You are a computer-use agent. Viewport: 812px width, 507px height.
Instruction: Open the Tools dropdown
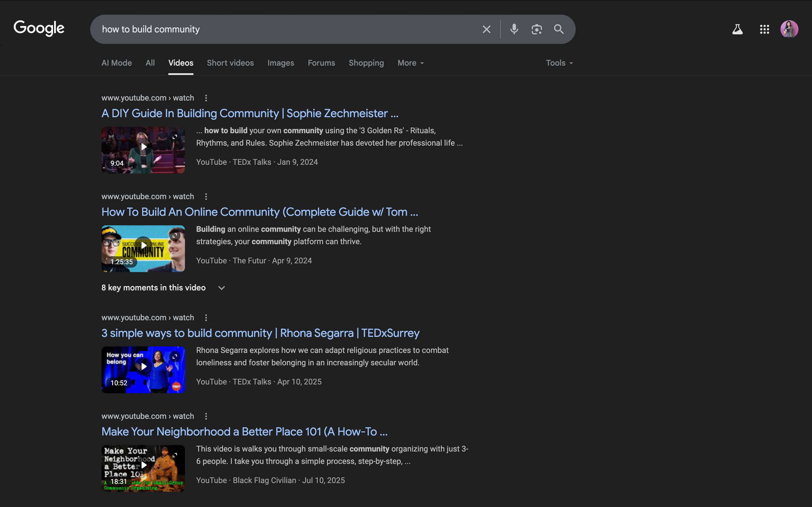(559, 63)
